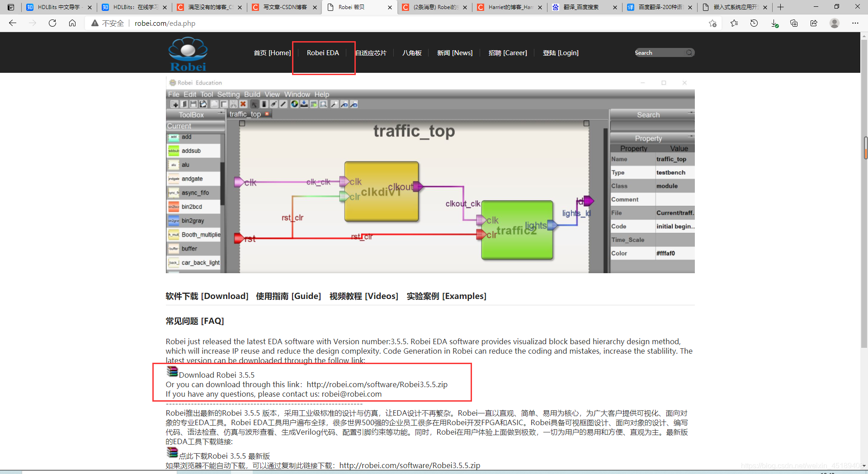Add this page to favorites
Image resolution: width=868 pixels, height=474 pixels.
(713, 23)
